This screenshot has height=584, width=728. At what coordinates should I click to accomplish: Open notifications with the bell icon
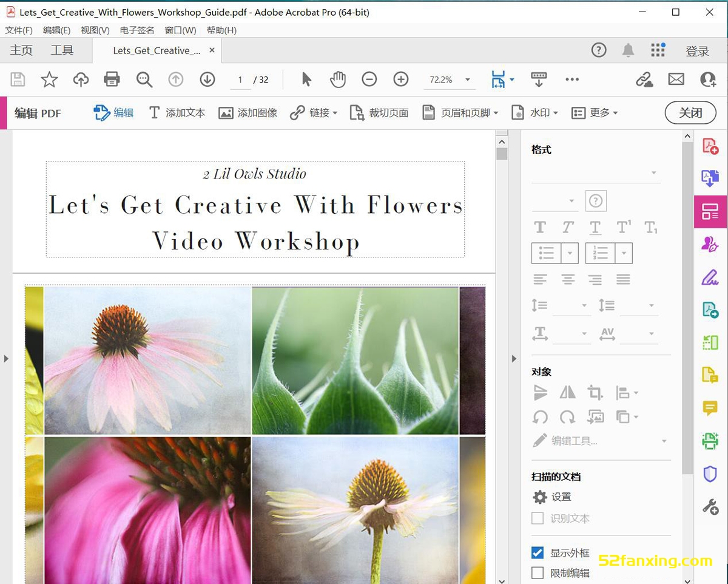coord(629,50)
